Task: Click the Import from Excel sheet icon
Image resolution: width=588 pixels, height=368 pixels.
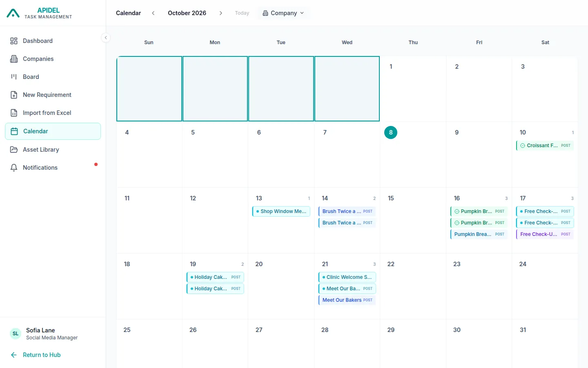Action: 14,113
